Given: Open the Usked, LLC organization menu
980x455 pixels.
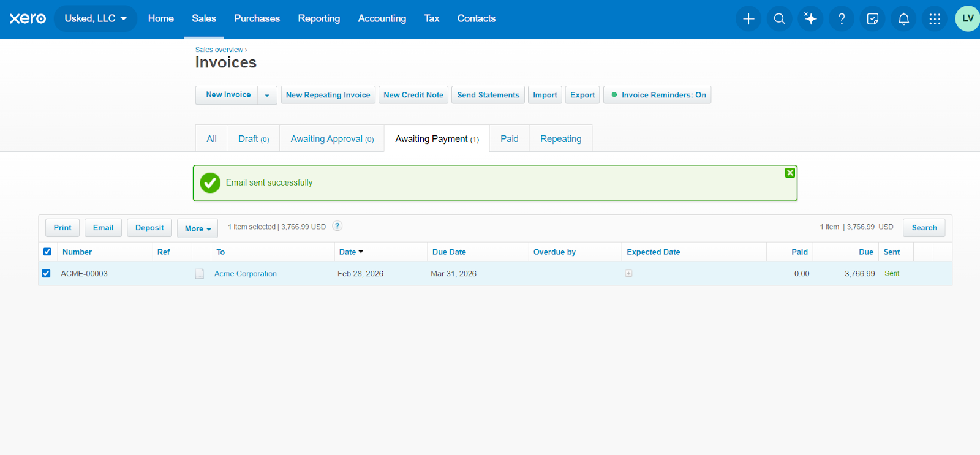Looking at the screenshot, I should click(x=96, y=18).
